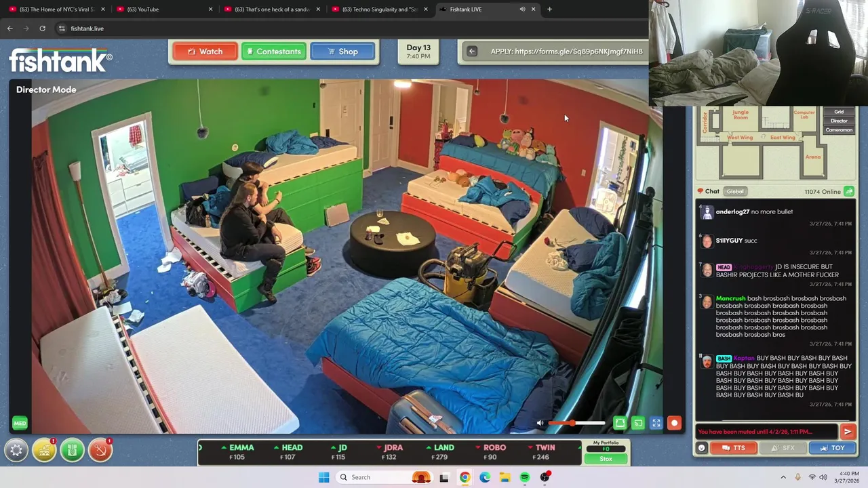Open the TOY button
Image resolution: width=868 pixels, height=488 pixels.
(x=831, y=448)
